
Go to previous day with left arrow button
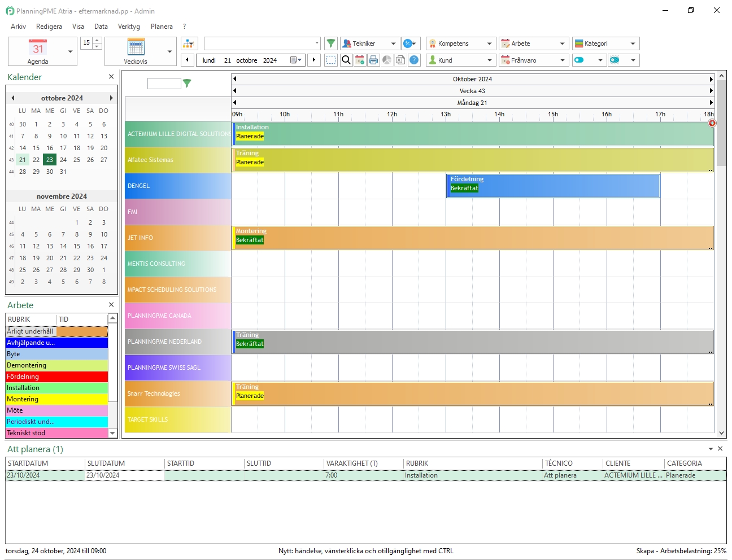(188, 60)
